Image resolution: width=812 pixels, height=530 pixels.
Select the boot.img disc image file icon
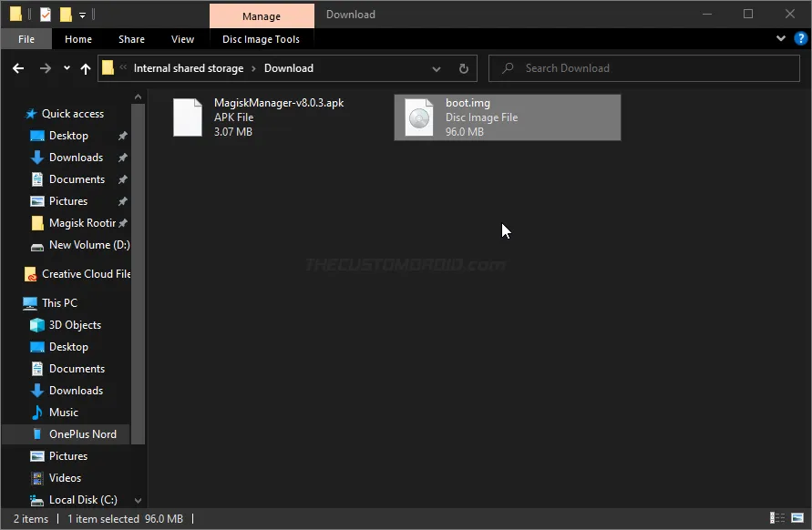(419, 117)
